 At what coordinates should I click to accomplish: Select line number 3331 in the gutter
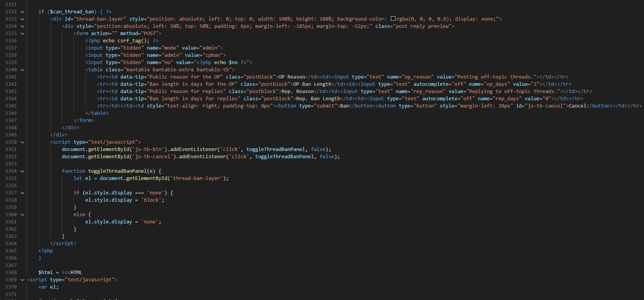(x=11, y=5)
